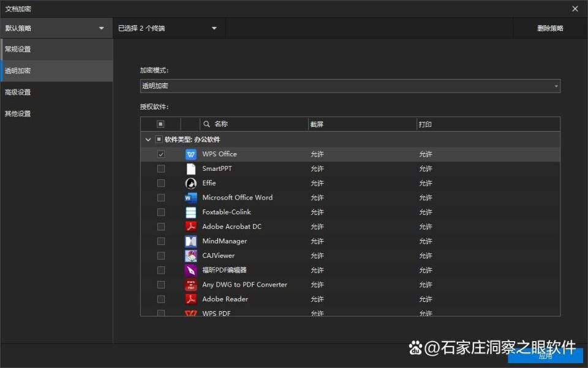Image resolution: width=588 pixels, height=368 pixels.
Task: Click 打印 允许 value for Foxtable-Colink
Action: pyautogui.click(x=426, y=212)
